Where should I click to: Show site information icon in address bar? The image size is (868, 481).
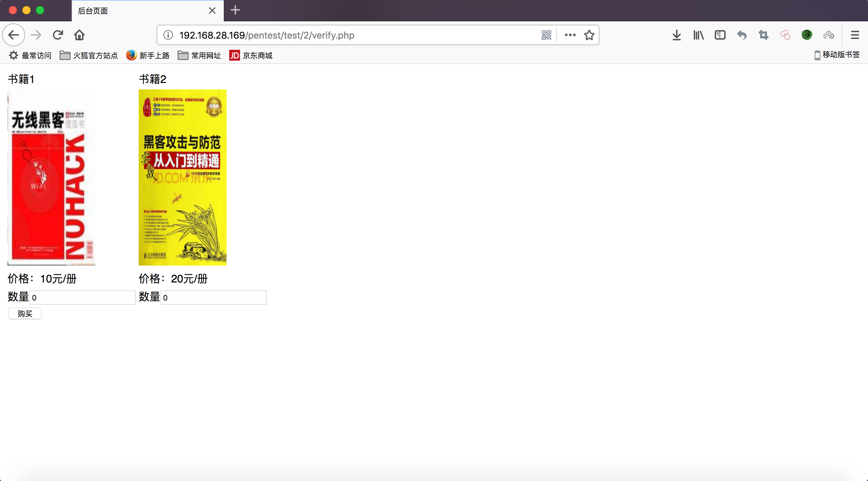point(168,35)
